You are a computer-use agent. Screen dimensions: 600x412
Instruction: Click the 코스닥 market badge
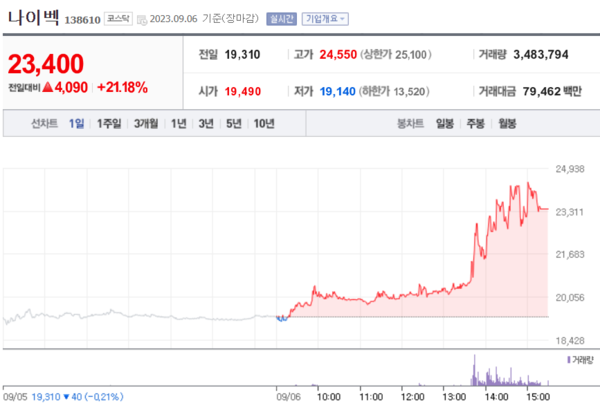118,18
